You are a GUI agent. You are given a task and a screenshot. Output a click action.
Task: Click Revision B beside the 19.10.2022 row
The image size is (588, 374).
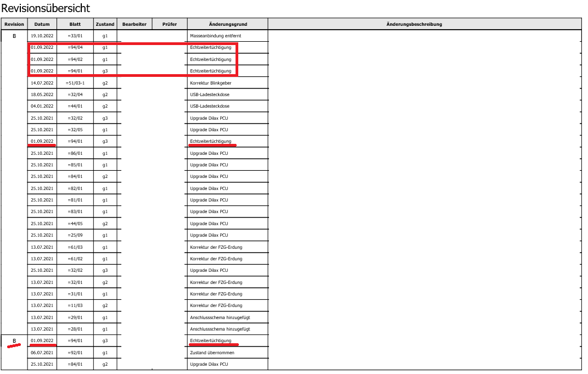(14, 36)
